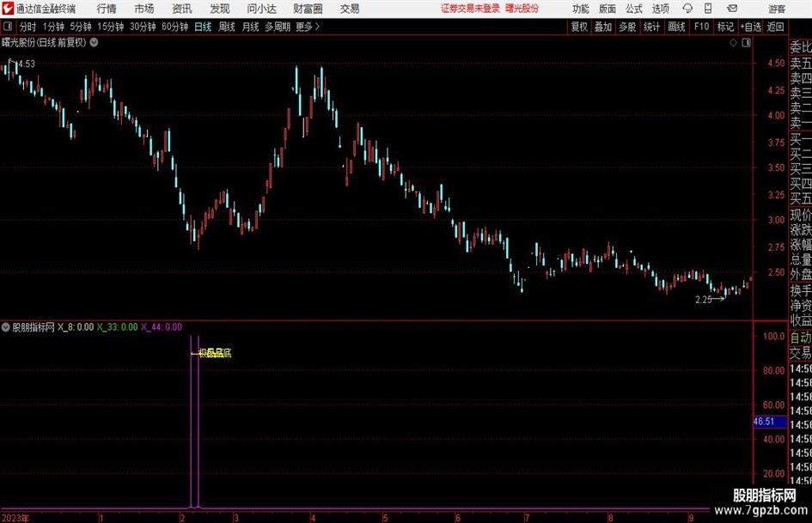Click the 3.00 price axis label
The height and width of the screenshot is (523, 812).
tap(776, 220)
